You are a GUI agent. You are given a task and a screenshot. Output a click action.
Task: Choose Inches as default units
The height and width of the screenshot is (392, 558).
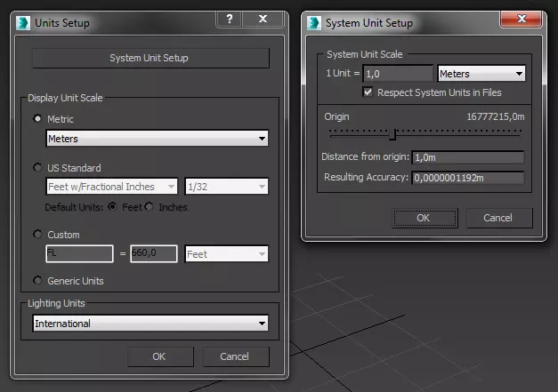(149, 206)
